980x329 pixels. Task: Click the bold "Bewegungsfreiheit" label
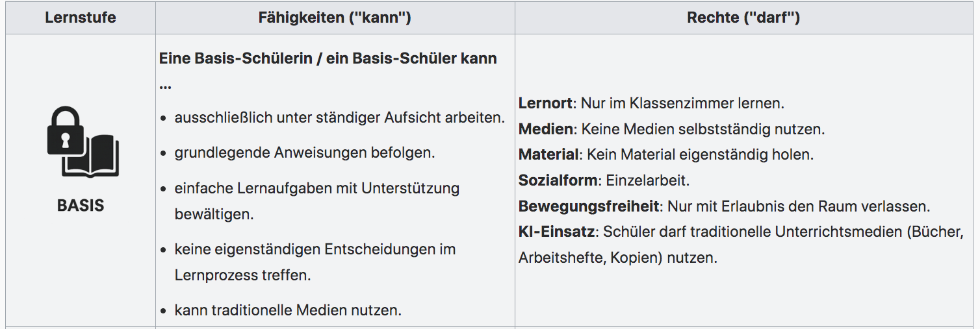click(589, 206)
